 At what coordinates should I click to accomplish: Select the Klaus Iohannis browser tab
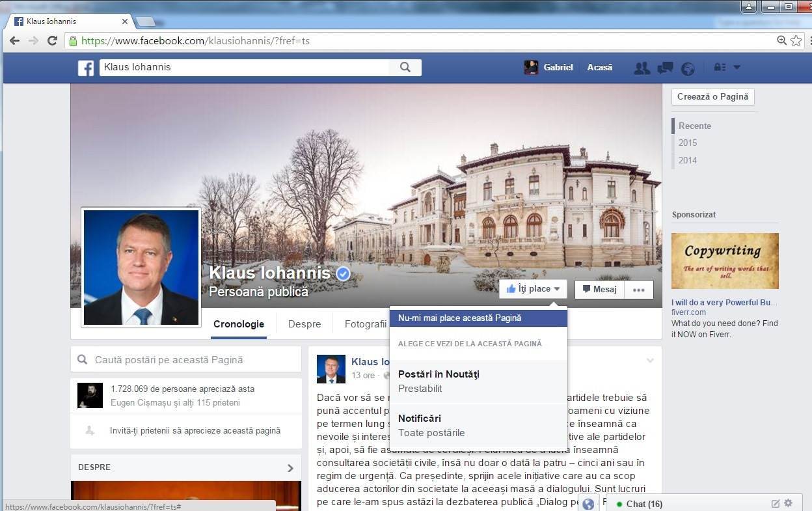click(x=70, y=21)
